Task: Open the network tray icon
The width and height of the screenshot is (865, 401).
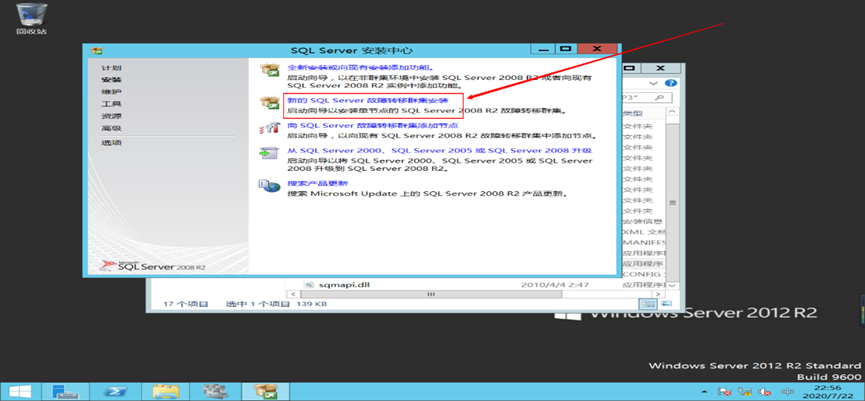Action: click(745, 392)
